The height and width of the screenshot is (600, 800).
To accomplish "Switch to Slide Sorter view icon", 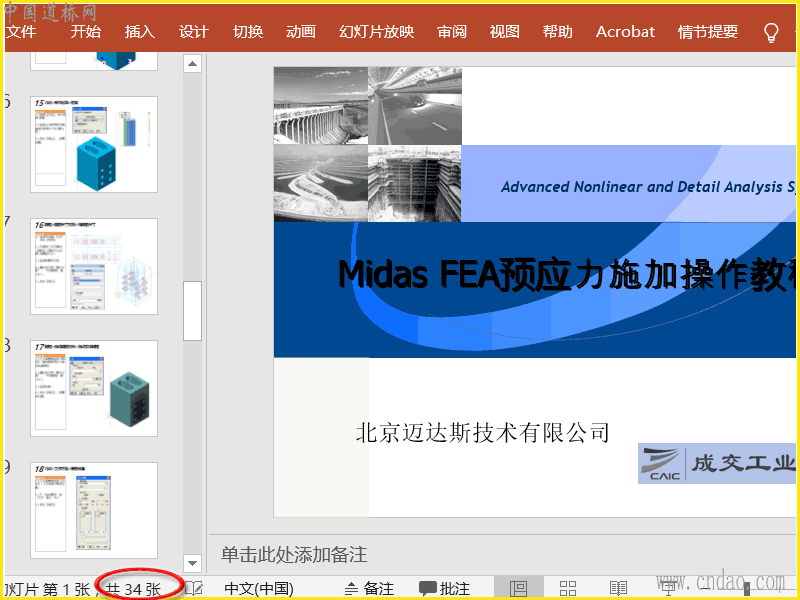I will pyautogui.click(x=568, y=588).
